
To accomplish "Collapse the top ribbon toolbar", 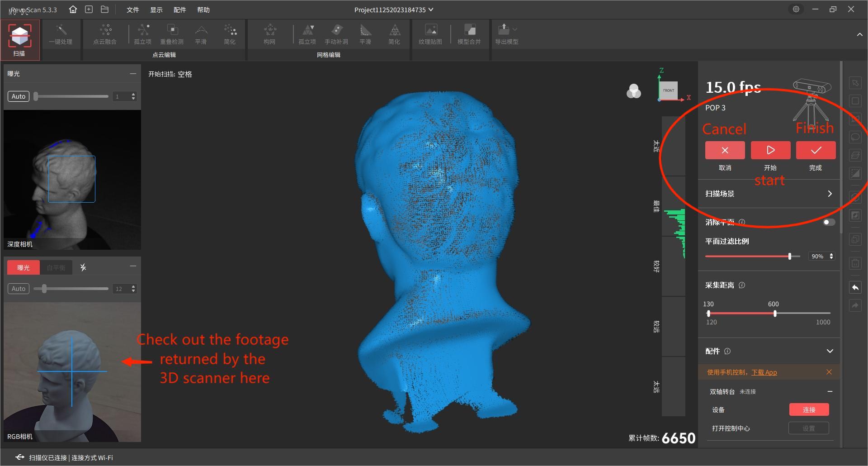I will click(x=859, y=34).
